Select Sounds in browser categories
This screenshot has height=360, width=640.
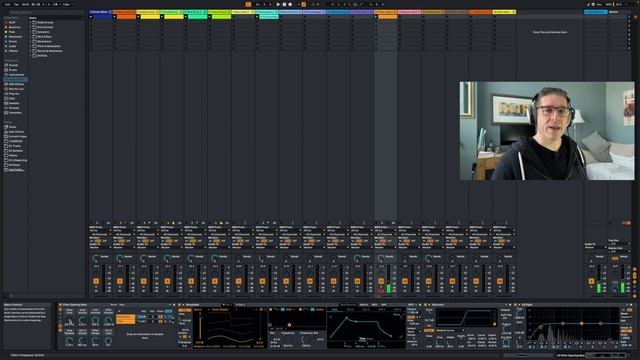13,65
